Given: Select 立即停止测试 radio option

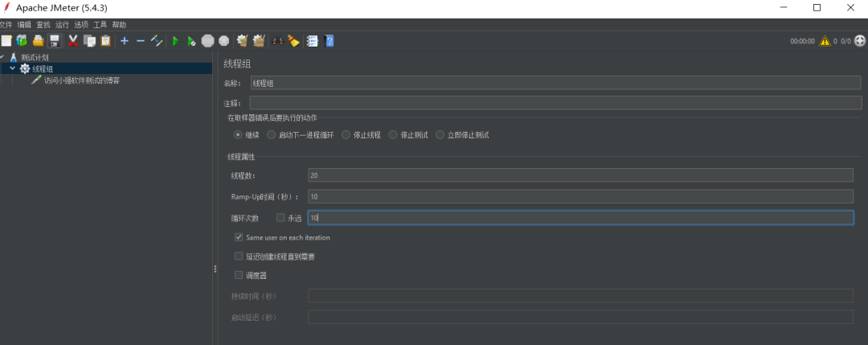Looking at the screenshot, I should click(440, 134).
